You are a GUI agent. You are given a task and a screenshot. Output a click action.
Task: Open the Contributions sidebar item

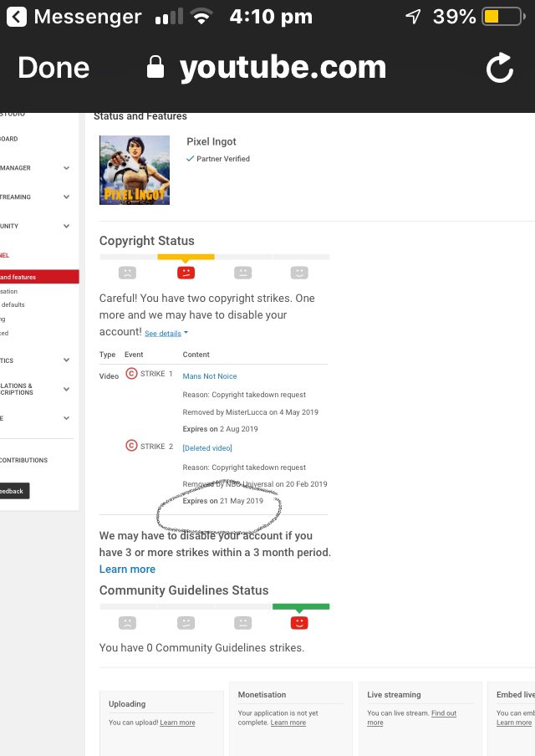click(23, 460)
